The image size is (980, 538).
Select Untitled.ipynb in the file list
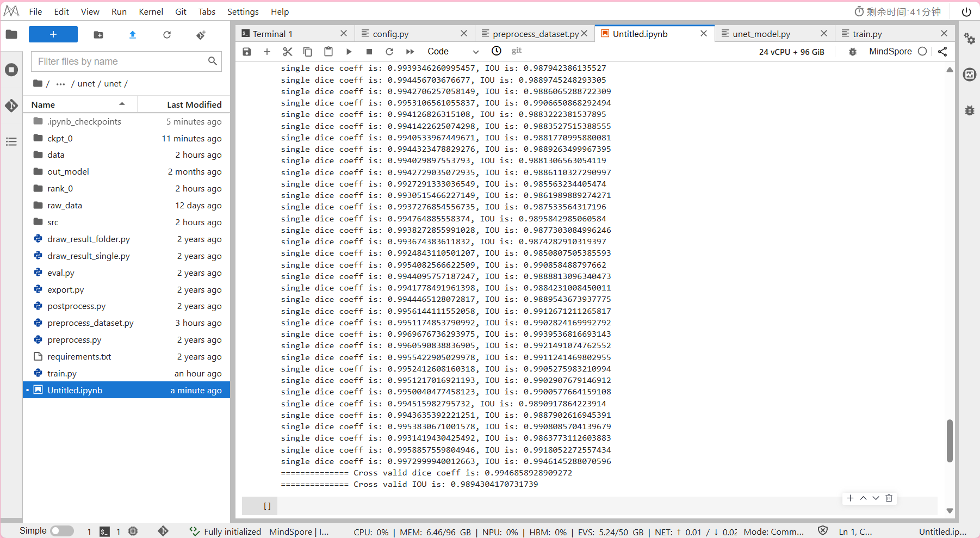point(126,390)
